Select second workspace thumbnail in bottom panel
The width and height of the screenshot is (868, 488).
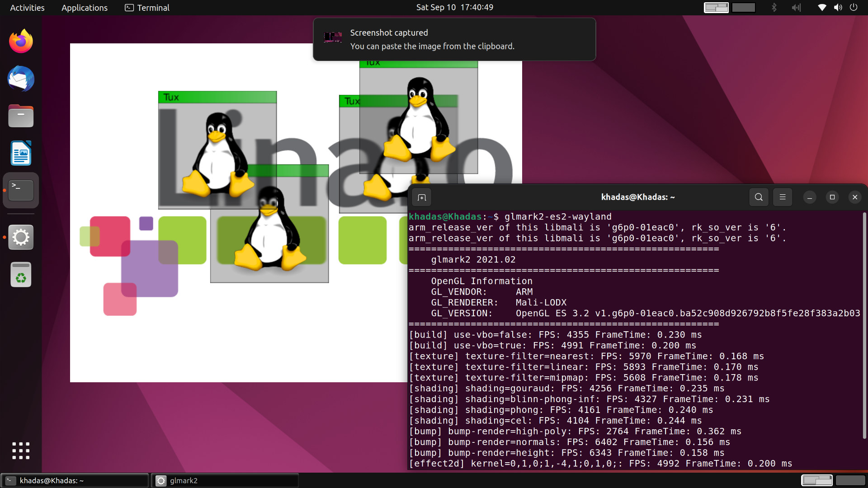850,480
